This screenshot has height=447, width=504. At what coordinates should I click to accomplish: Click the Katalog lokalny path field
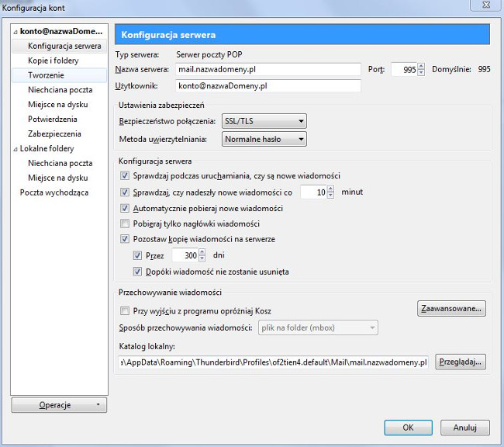pos(273,362)
